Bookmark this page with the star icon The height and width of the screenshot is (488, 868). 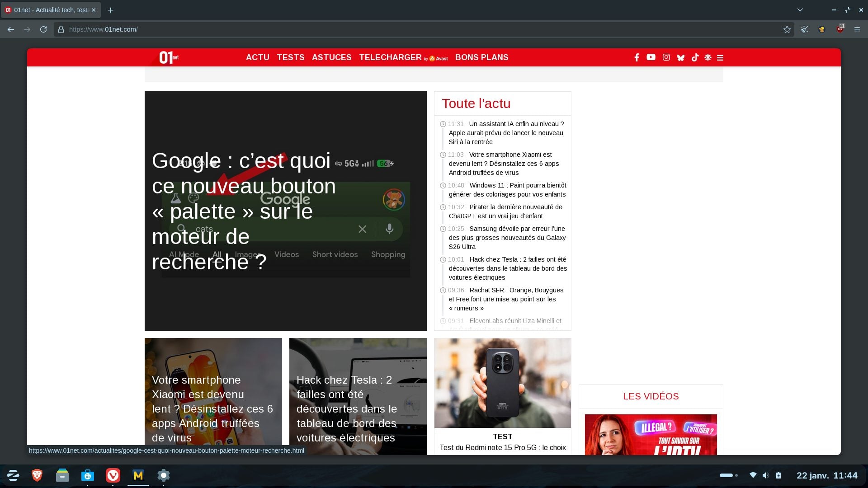click(787, 29)
